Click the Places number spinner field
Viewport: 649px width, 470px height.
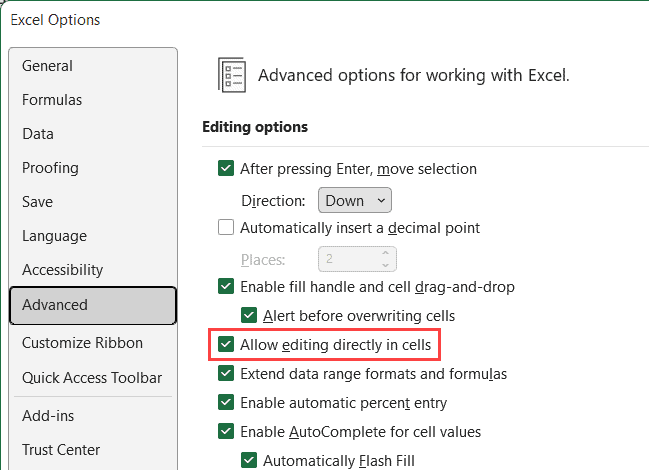coord(347,259)
